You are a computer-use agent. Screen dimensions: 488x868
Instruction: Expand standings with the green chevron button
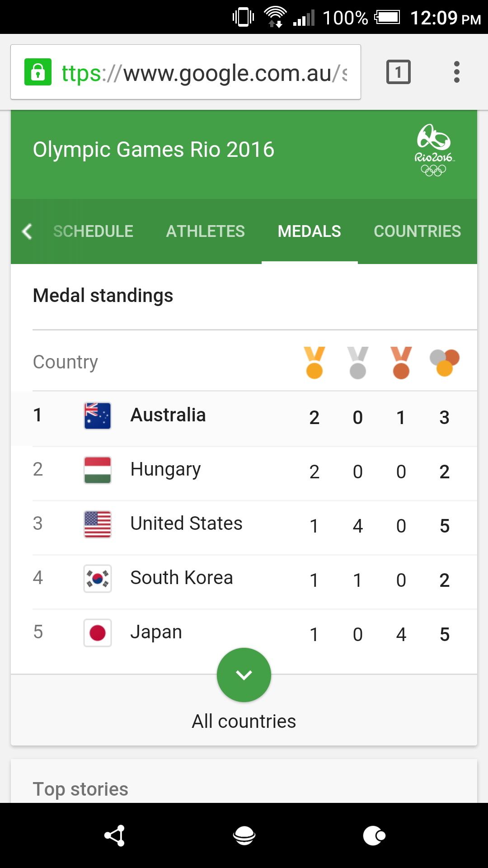[x=244, y=675]
